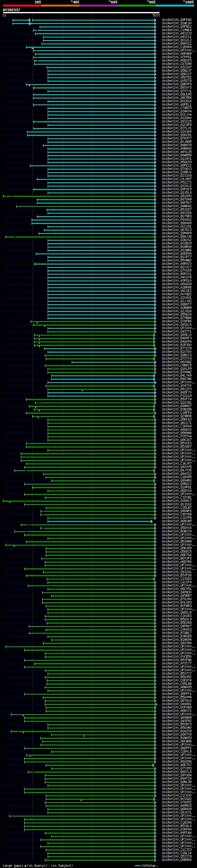Select hit UniRef100_Q61171
197x868 pixels.
(x=177, y=423)
